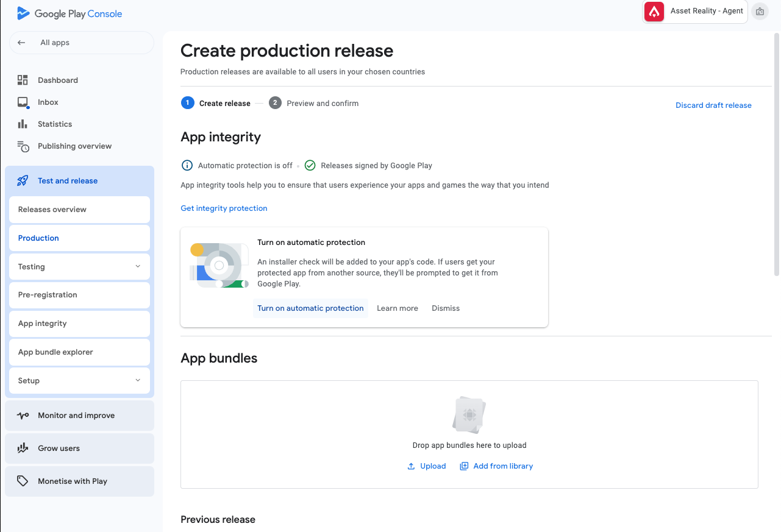Open the account avatar icon at top right
Viewport: 781px width, 532px height.
tap(760, 12)
